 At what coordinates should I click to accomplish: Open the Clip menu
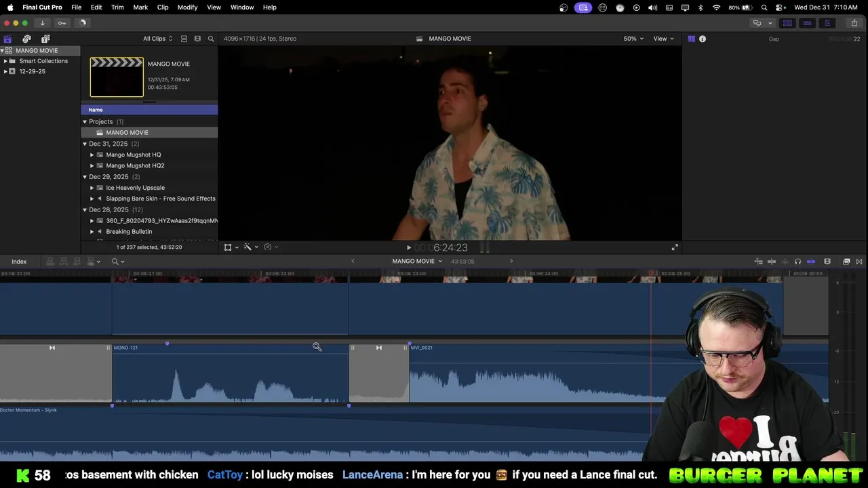tap(163, 7)
